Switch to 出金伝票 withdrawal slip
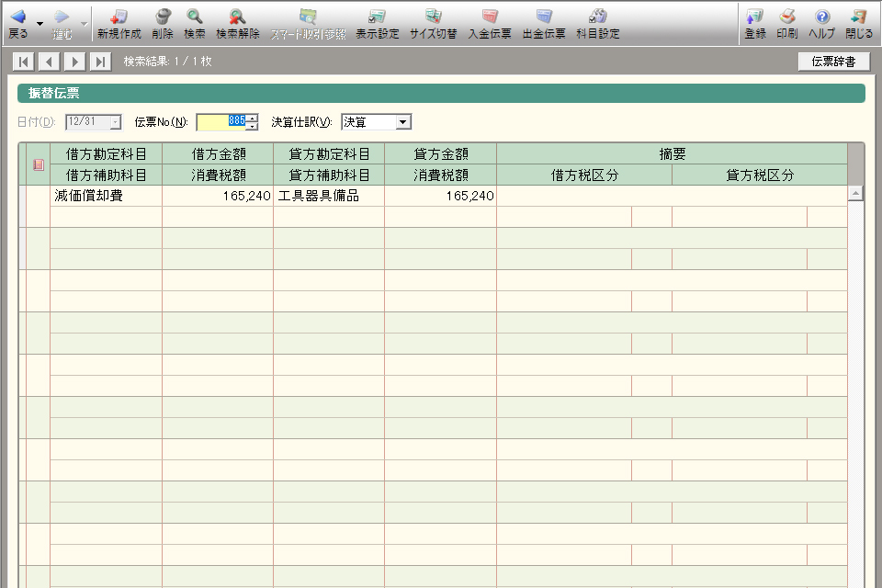 coord(544,24)
